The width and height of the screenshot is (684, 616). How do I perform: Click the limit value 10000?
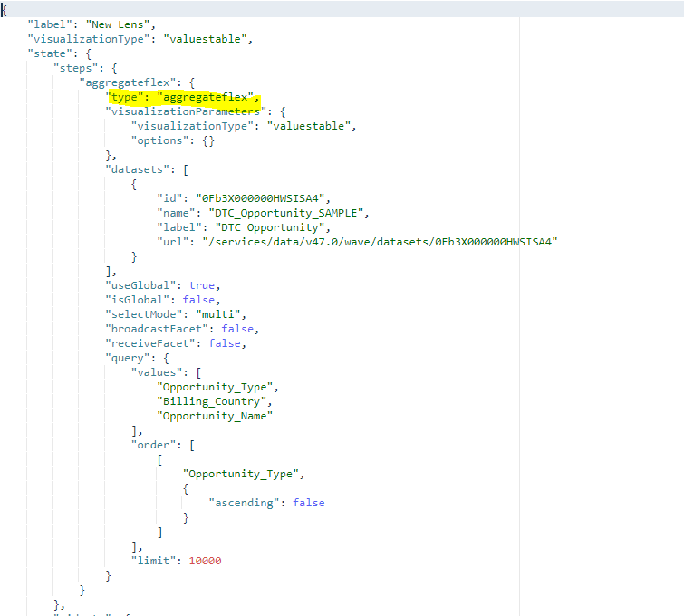pos(205,561)
